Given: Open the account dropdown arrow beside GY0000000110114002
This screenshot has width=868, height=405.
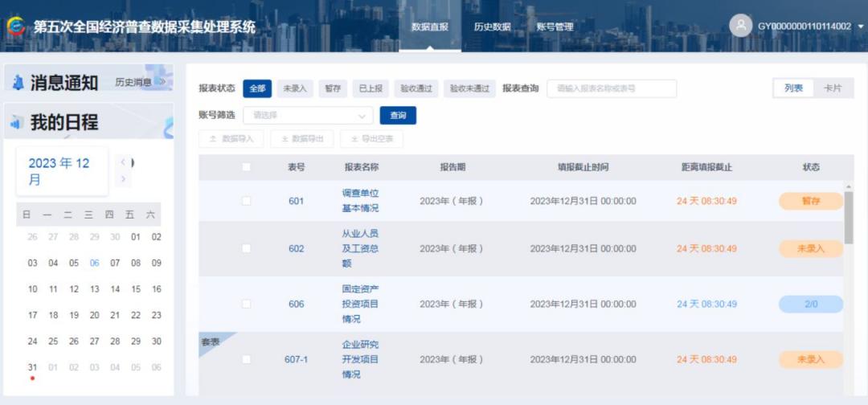Looking at the screenshot, I should coord(860,26).
